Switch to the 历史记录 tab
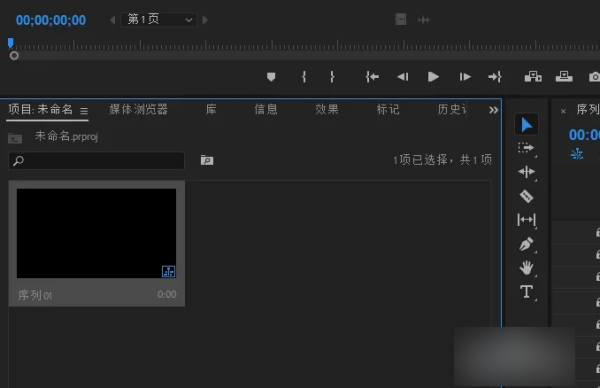The image size is (600, 388). tap(452, 109)
